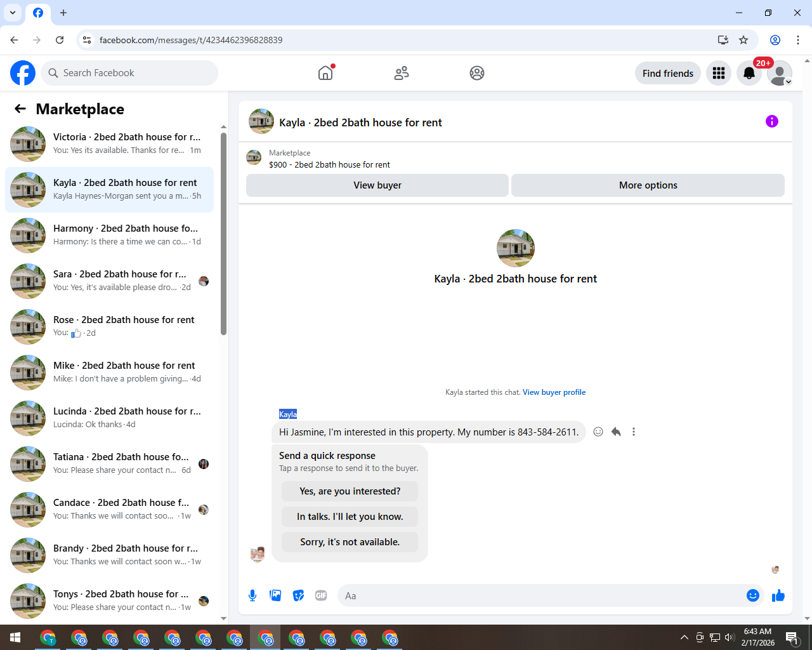Image resolution: width=812 pixels, height=650 pixels.
Task: Open the notifications bell
Action: pyautogui.click(x=749, y=73)
